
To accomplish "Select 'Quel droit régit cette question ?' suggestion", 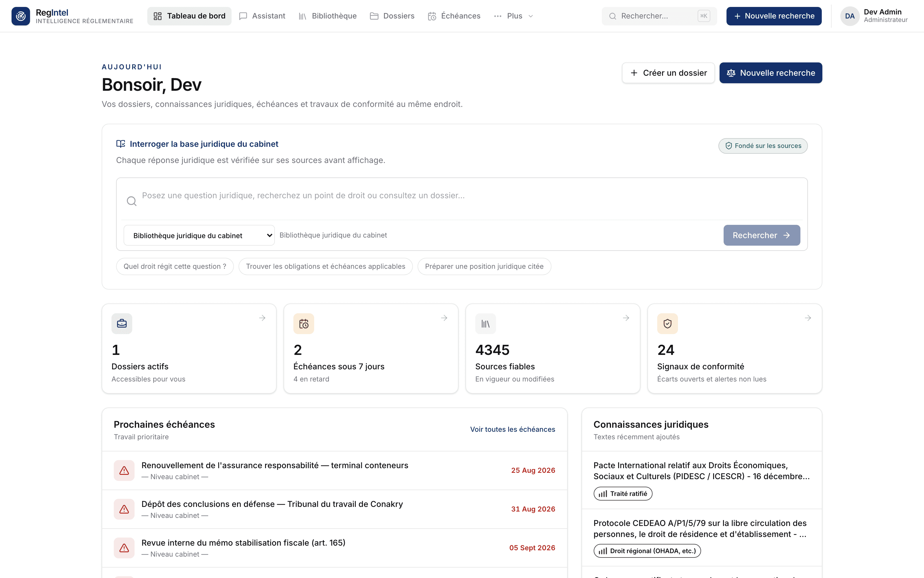I will (x=175, y=266).
